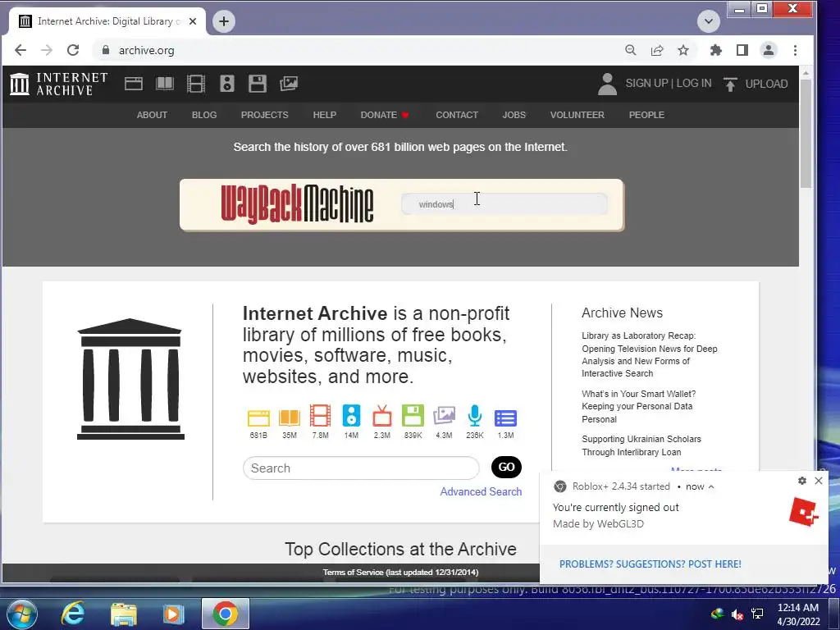Close the Internet Archive tab
The image size is (840, 630).
point(193,21)
